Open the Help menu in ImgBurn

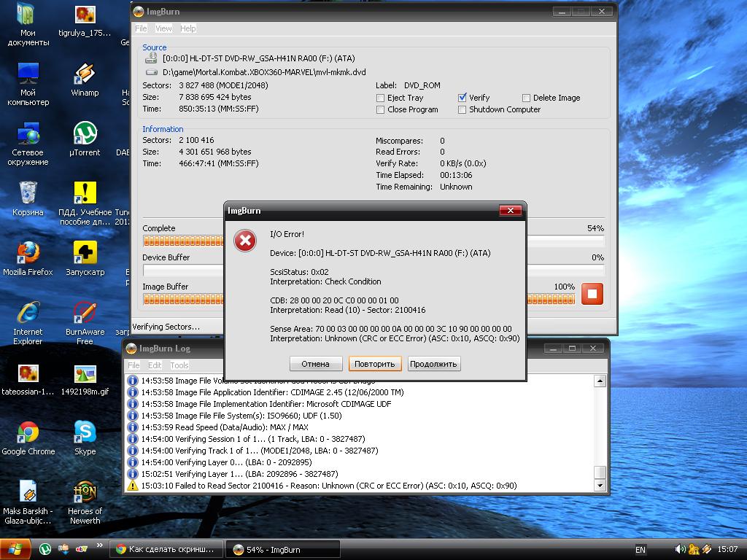(x=187, y=28)
